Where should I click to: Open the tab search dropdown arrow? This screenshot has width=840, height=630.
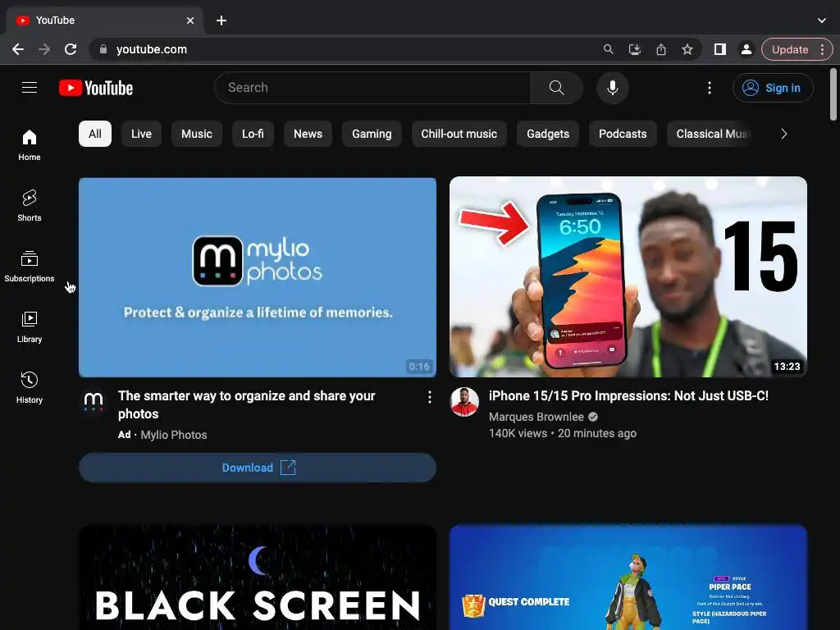[x=822, y=21]
